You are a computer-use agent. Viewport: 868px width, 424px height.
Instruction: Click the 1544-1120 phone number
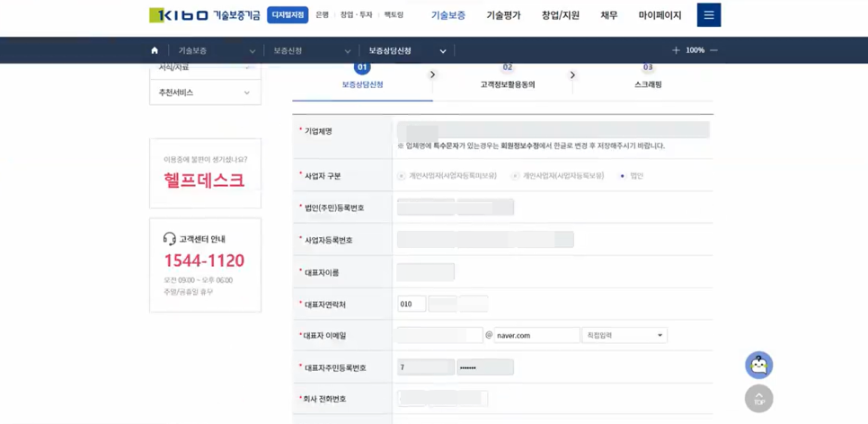pos(204,261)
